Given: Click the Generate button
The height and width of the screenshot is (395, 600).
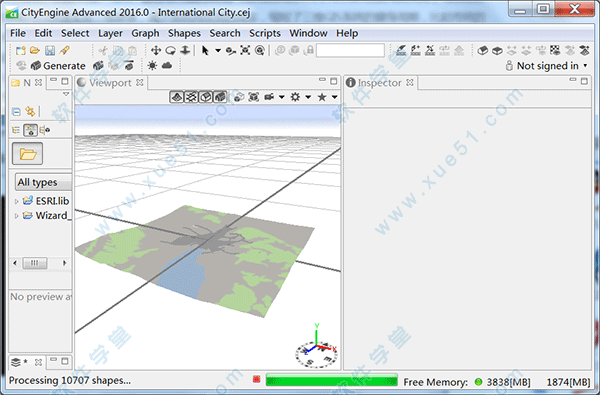Looking at the screenshot, I should pyautogui.click(x=58, y=66).
